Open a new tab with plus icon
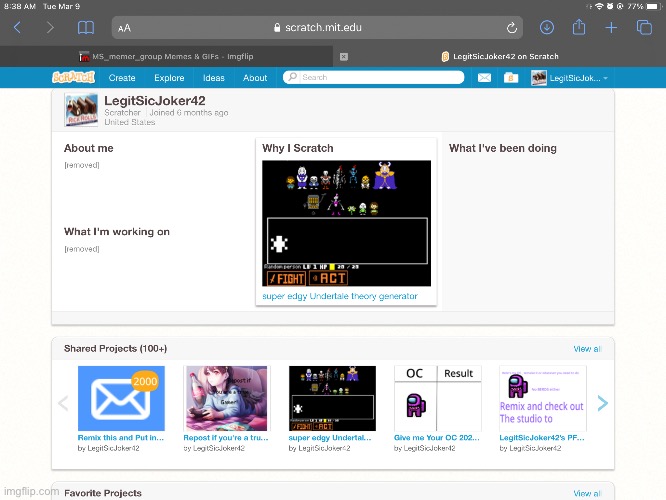 pos(611,28)
